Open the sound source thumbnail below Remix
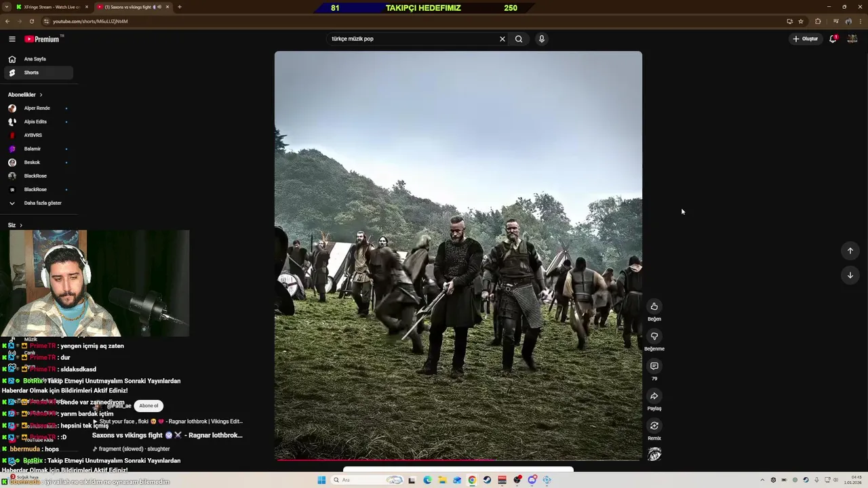The width and height of the screenshot is (868, 488). click(x=654, y=454)
